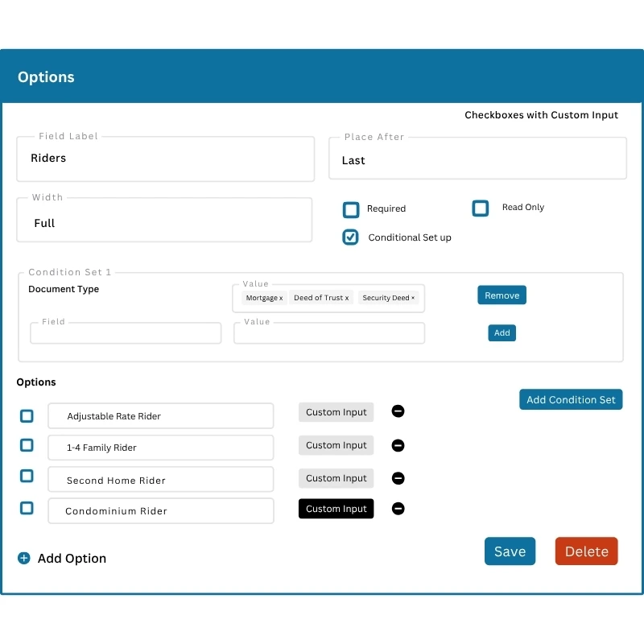The height and width of the screenshot is (644, 644).
Task: Check the Adjustable Rate Rider option checkbox
Action: coord(27,415)
